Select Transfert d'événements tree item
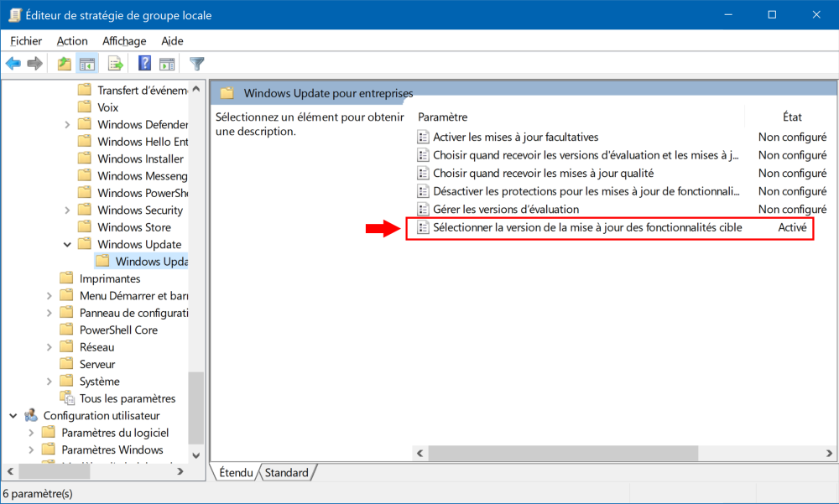The width and height of the screenshot is (839, 504). (x=143, y=90)
